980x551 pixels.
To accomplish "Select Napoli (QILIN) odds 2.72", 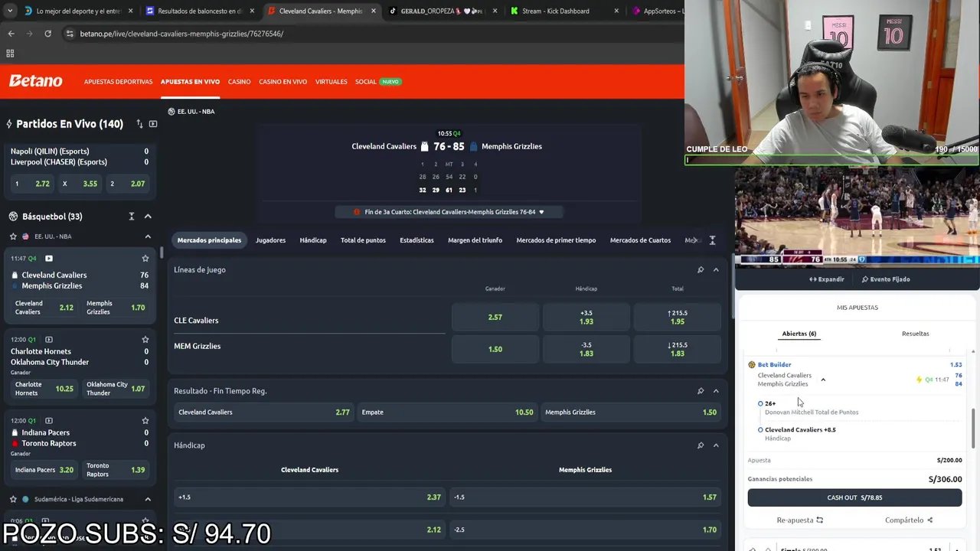I will tap(33, 184).
